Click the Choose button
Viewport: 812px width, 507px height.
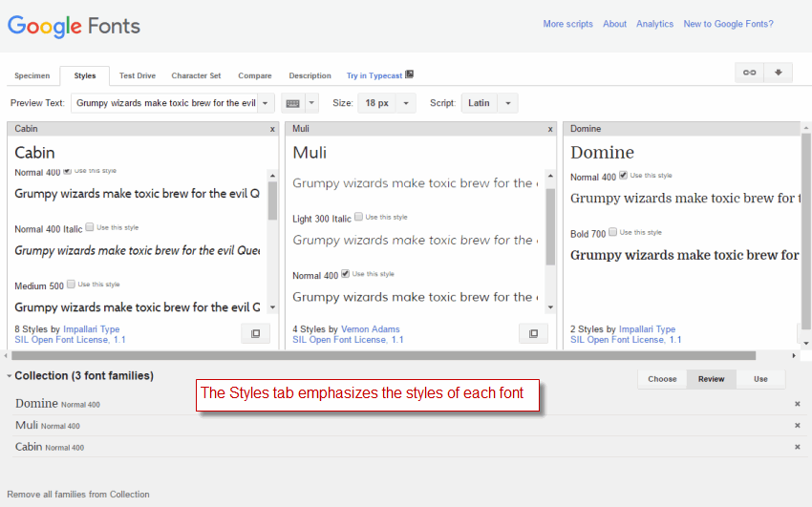(662, 379)
